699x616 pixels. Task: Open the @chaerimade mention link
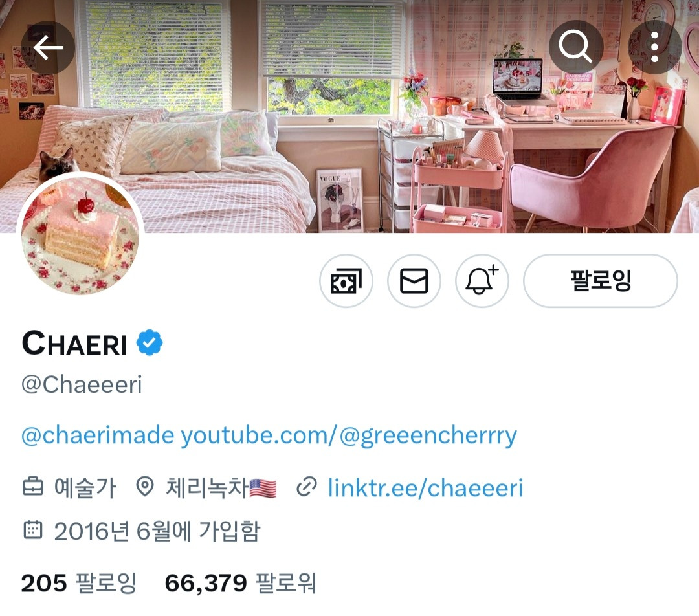[98, 435]
